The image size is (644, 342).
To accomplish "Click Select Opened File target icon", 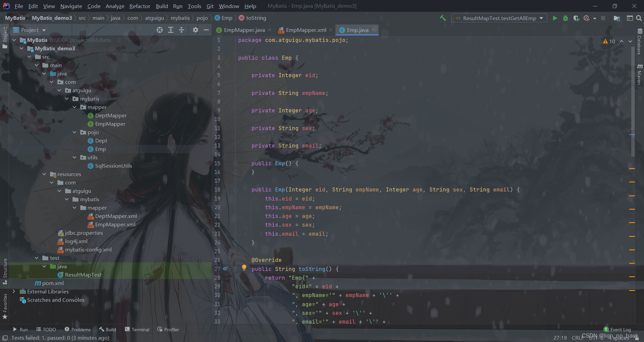I will coord(160,30).
